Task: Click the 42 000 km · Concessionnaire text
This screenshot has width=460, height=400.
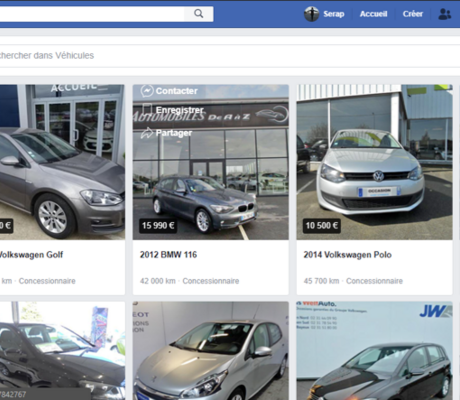Action: [x=189, y=281]
